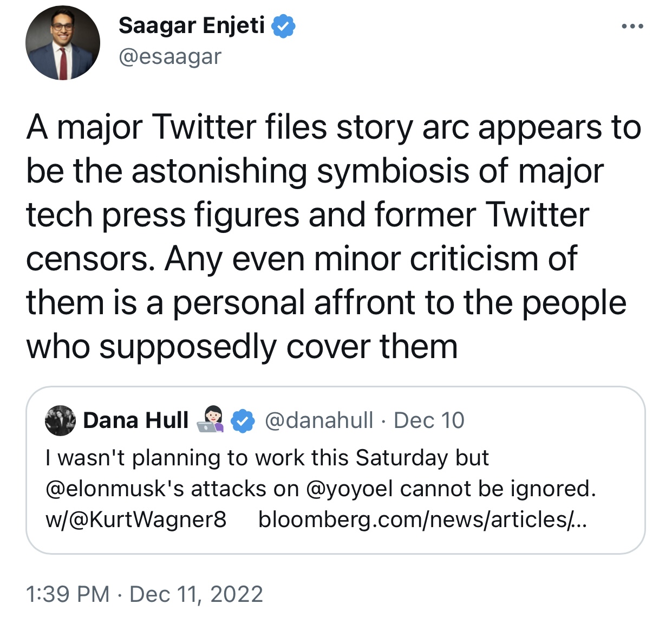Open the three-dot more options menu
This screenshot has height=623, width=672.
click(632, 26)
